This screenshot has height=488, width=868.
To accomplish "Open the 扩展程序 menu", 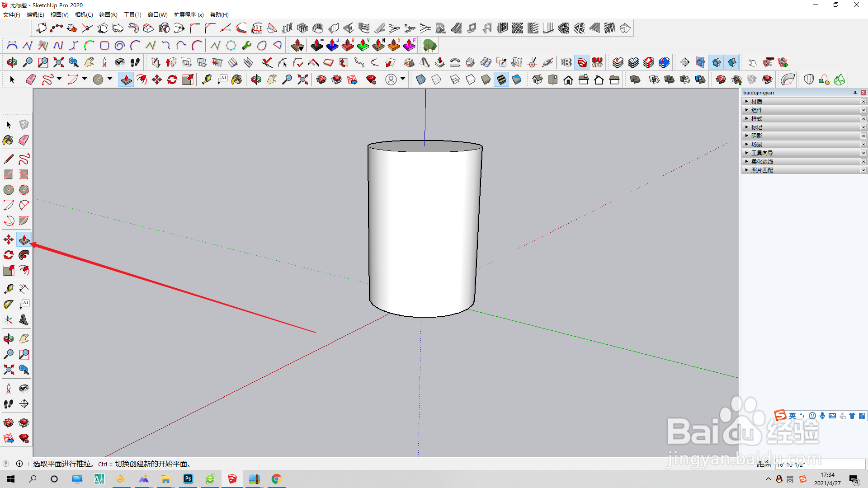I will click(189, 14).
